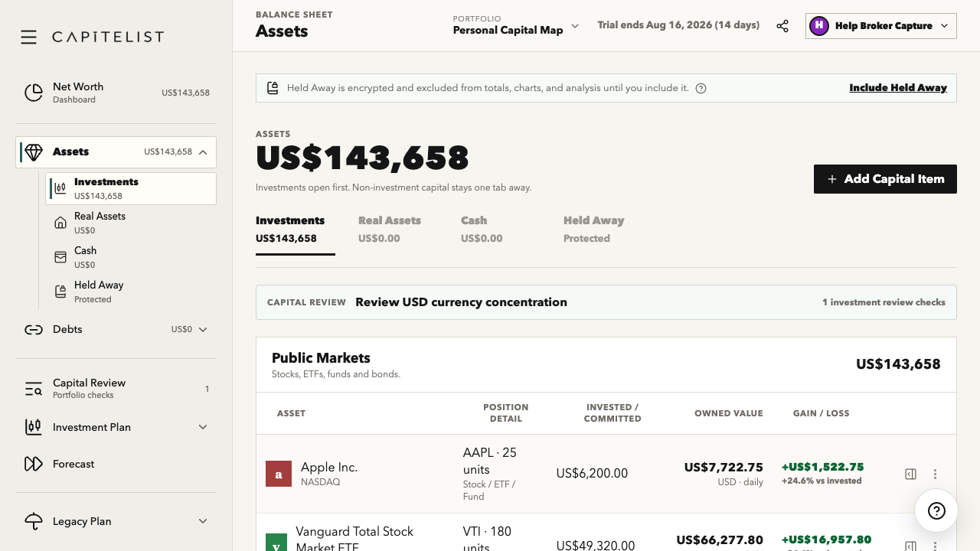Collapse the Assets section chevron
The image size is (980, 551).
coord(203,152)
